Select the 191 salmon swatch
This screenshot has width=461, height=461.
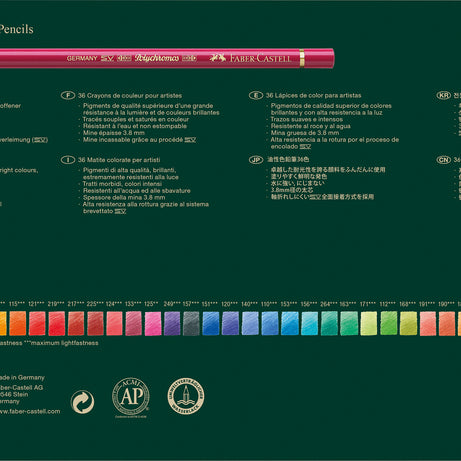428,323
